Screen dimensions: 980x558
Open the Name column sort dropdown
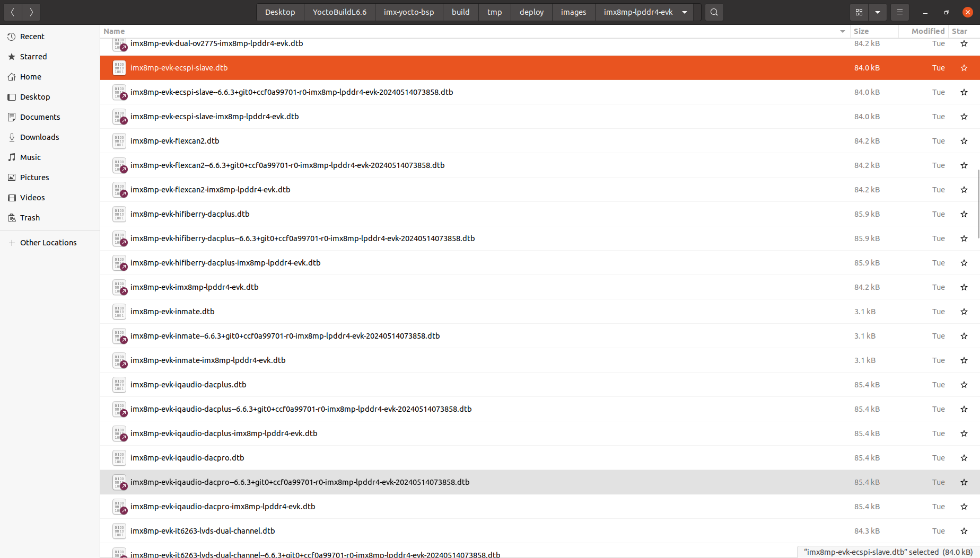coord(843,31)
